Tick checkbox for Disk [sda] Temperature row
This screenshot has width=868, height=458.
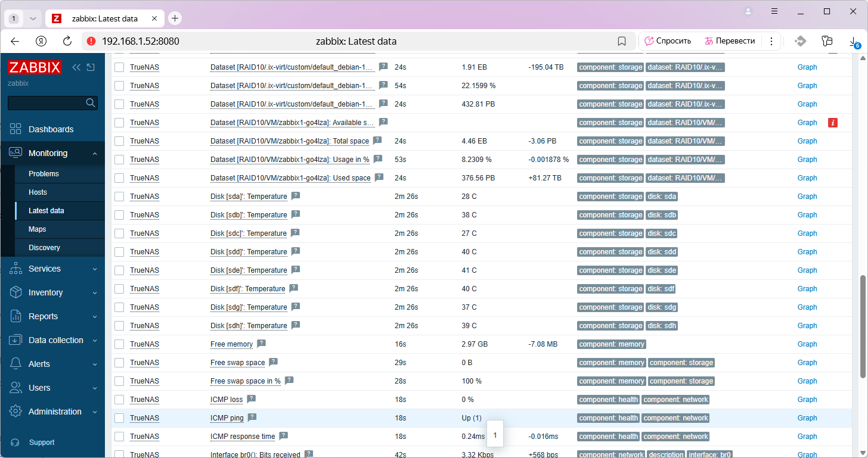pos(119,197)
